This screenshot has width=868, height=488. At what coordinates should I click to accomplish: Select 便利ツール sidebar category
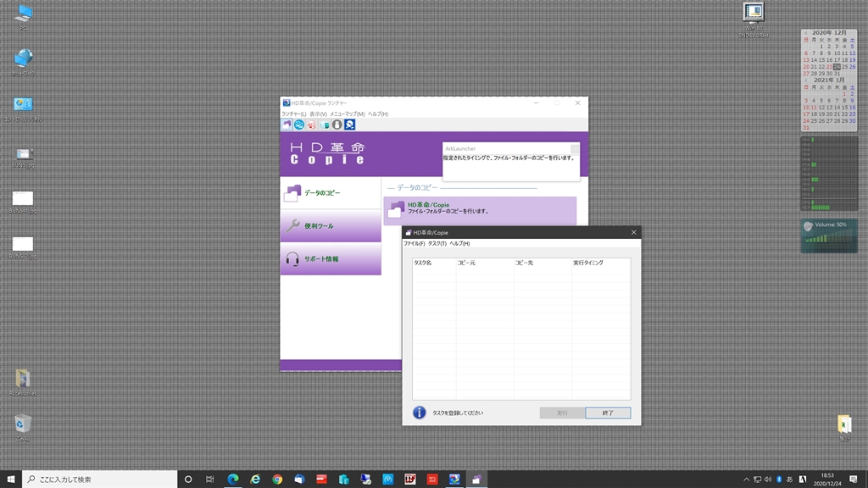coord(331,225)
